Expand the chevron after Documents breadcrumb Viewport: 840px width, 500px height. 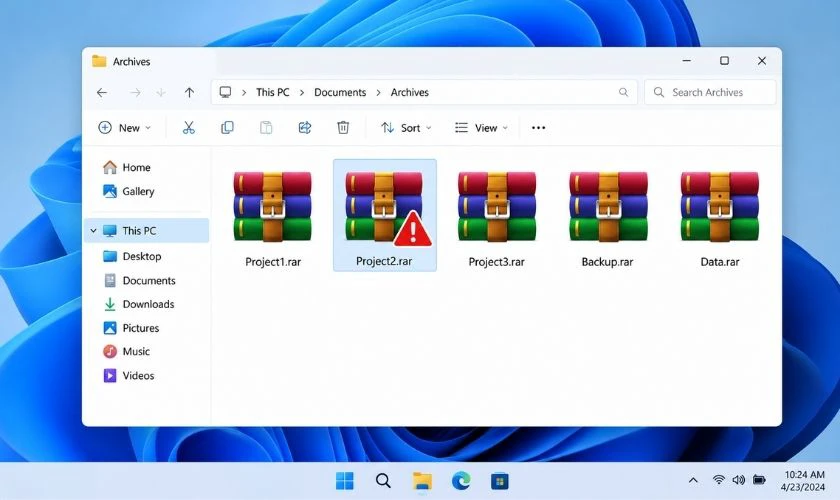378,93
